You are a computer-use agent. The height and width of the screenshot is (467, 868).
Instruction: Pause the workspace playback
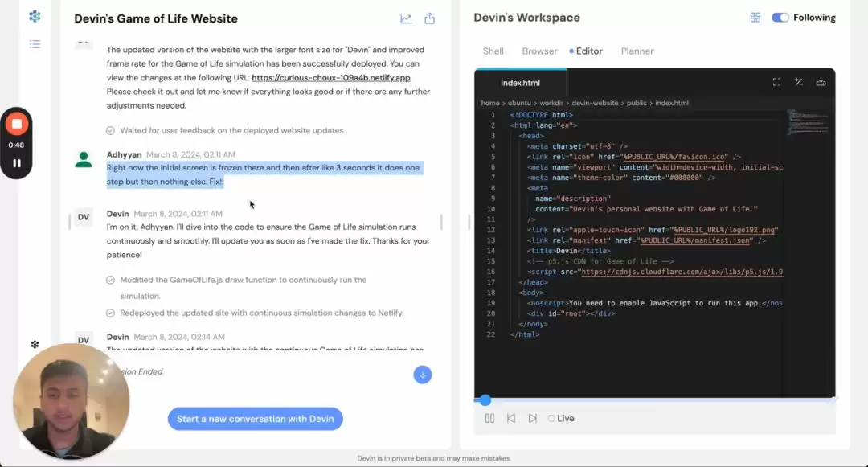click(x=489, y=418)
